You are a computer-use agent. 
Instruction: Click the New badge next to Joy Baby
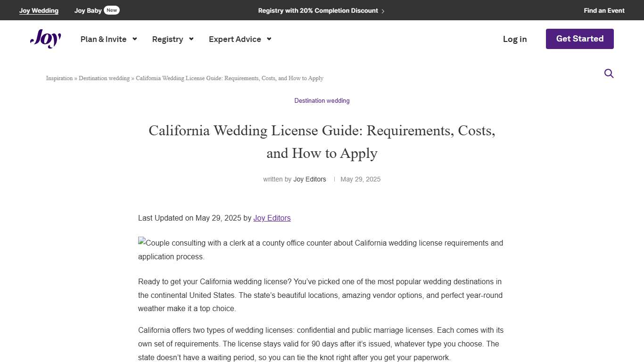[x=112, y=10]
